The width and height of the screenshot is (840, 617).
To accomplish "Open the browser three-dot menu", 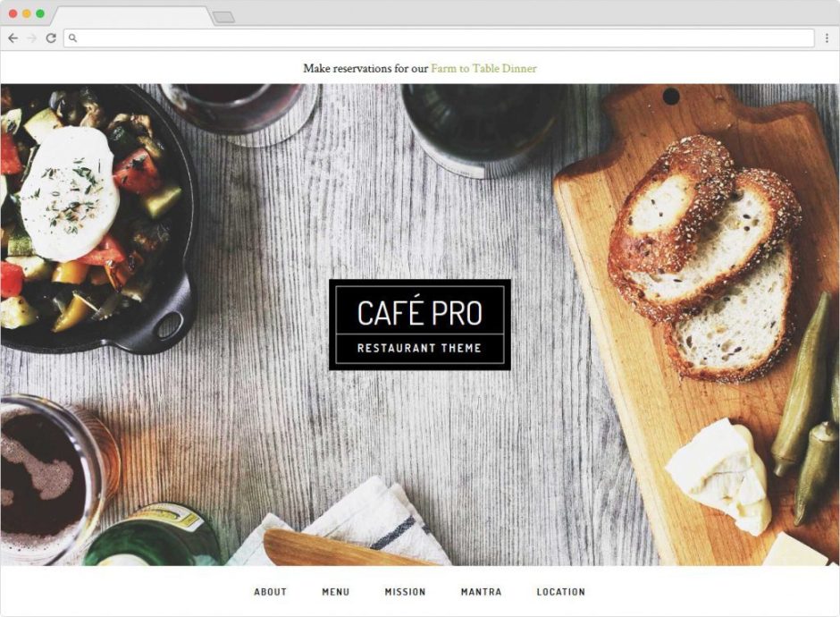I will (827, 38).
